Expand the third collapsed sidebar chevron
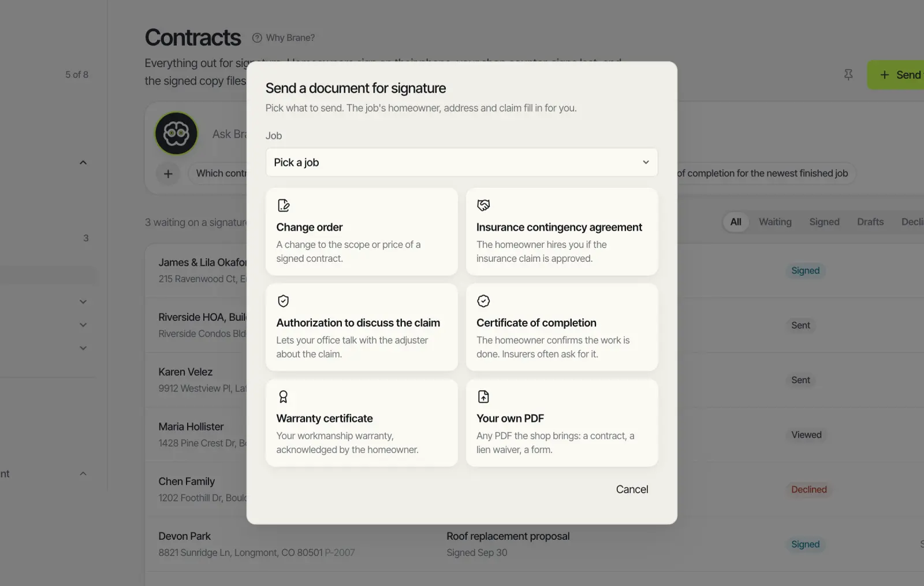924x586 pixels. pos(83,348)
